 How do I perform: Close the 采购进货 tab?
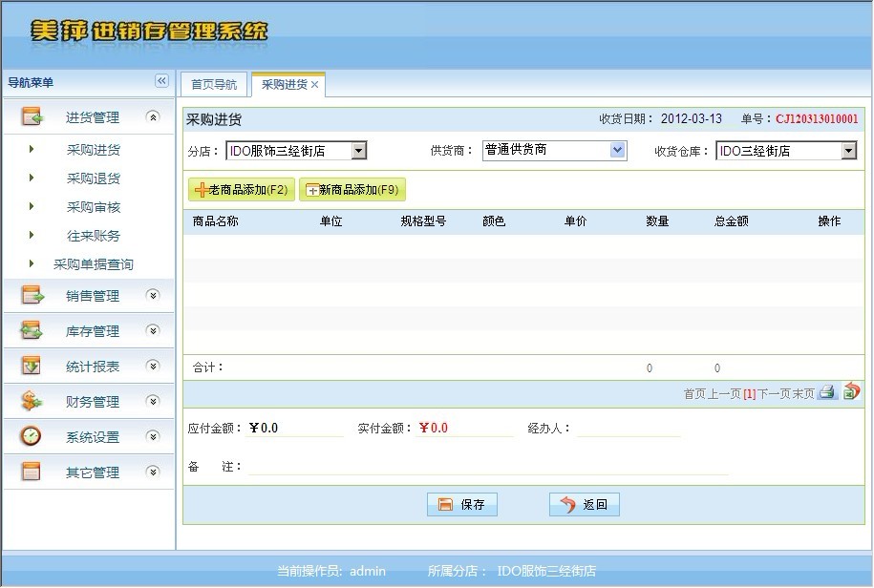[315, 85]
